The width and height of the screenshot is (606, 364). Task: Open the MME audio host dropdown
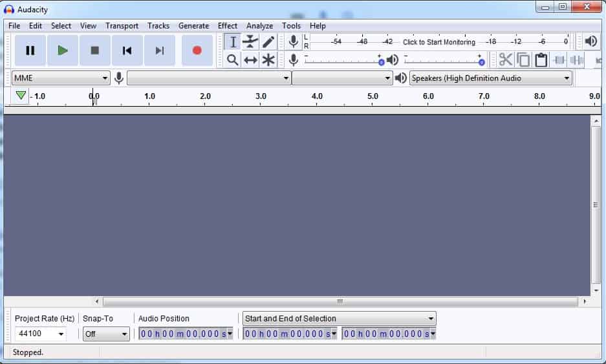(x=61, y=78)
